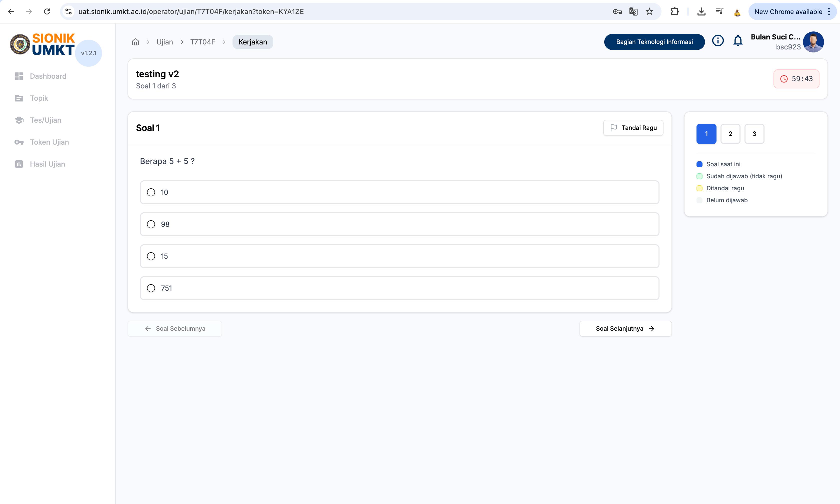Image resolution: width=840 pixels, height=504 pixels.
Task: Open Chrome extensions puzzle icon
Action: pos(674,11)
